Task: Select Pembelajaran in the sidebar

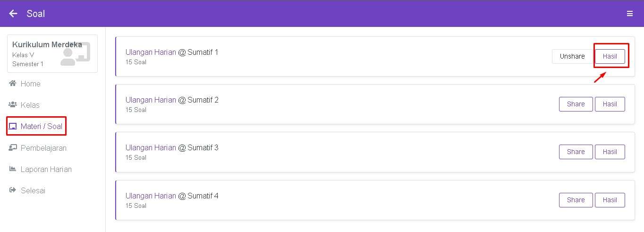Action: point(43,148)
